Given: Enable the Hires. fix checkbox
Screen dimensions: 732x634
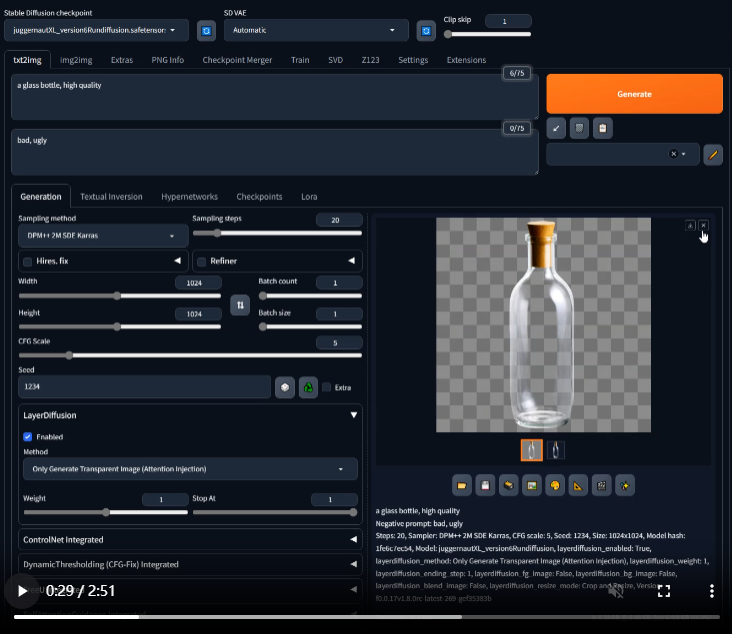Looking at the screenshot, I should click(28, 261).
